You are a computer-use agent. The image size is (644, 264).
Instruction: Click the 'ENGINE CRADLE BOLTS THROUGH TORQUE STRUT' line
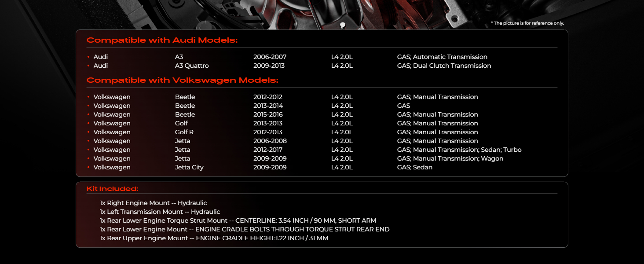point(245,230)
